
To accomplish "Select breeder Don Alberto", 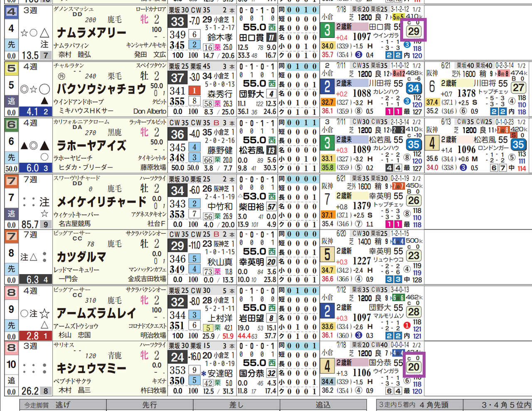I will point(150,111).
